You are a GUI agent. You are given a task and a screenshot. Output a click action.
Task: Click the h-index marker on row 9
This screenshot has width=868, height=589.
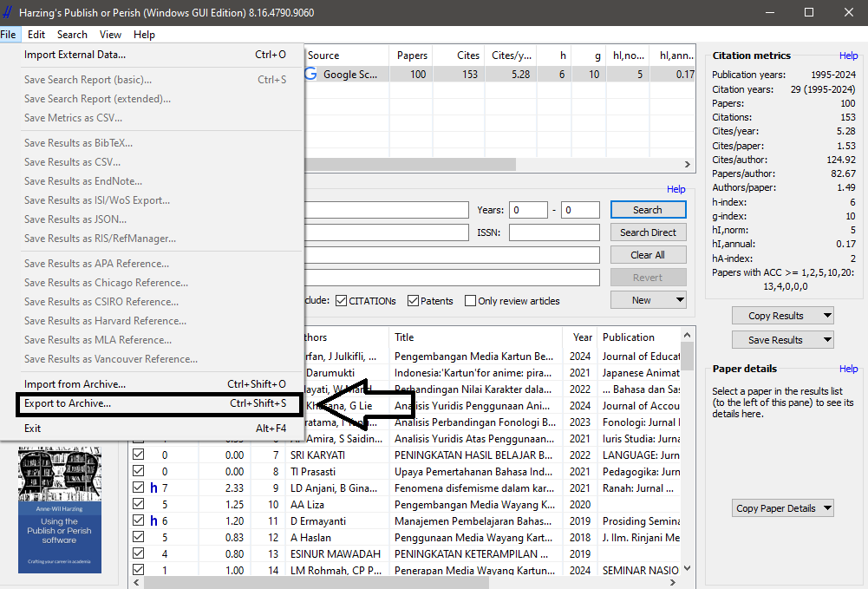(x=153, y=488)
